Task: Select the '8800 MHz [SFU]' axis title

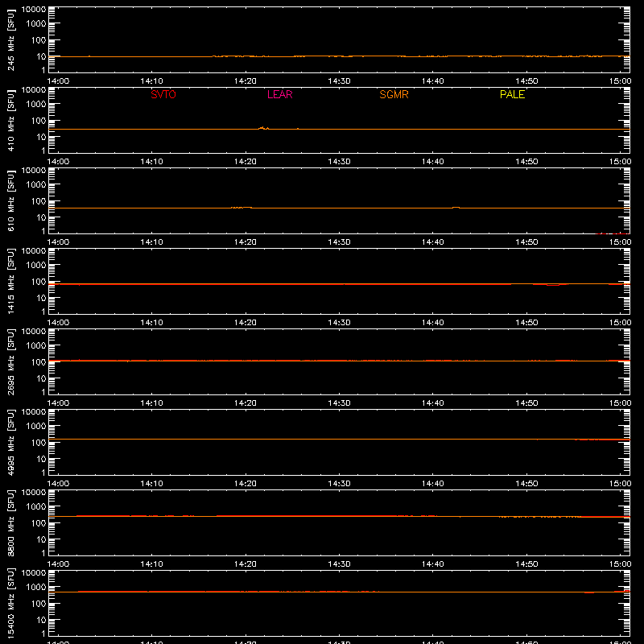Action: point(10,522)
